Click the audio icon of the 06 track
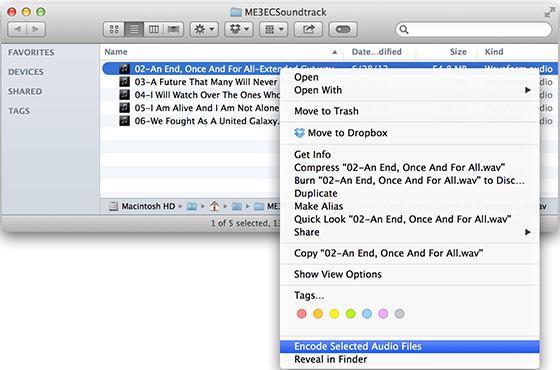The image size is (560, 370). coord(124,121)
